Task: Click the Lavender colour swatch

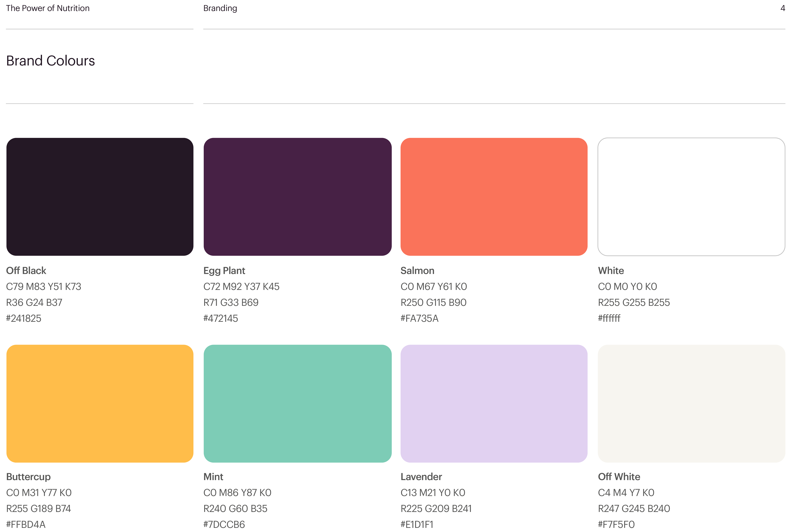Action: point(494,404)
